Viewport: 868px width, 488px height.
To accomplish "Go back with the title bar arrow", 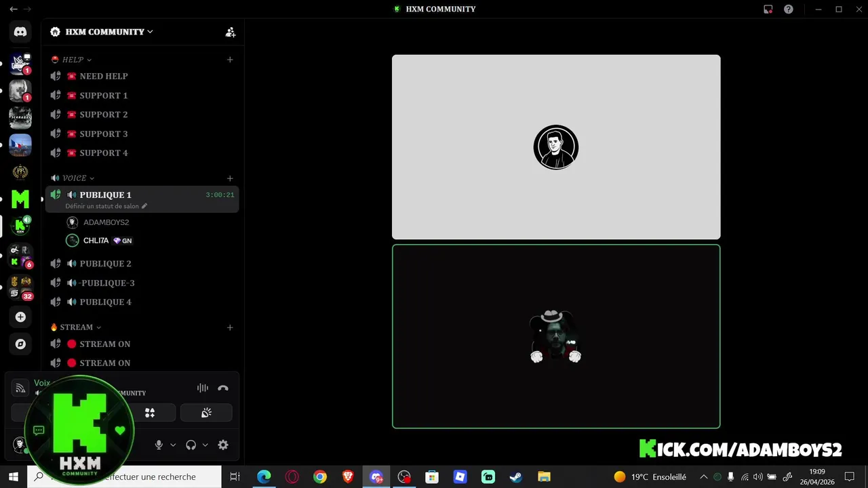I will point(14,9).
